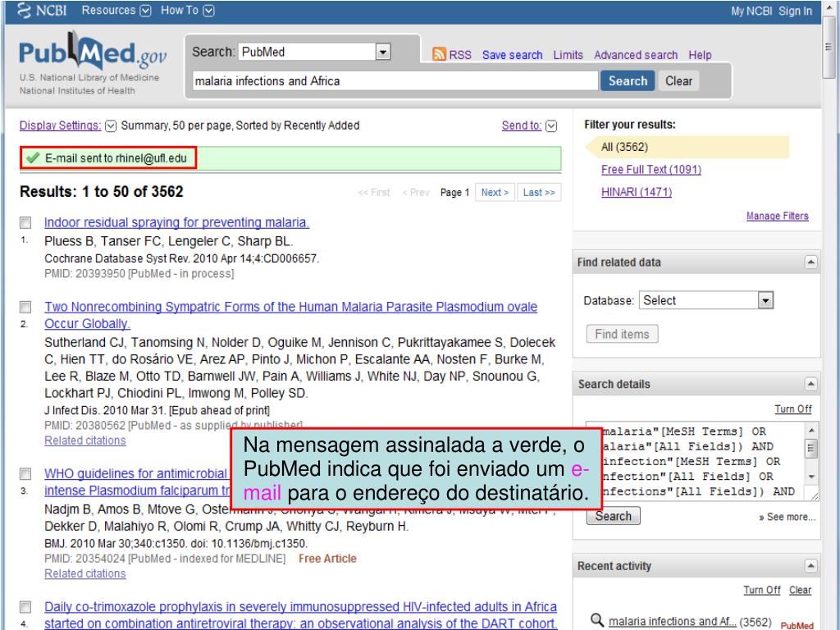Filter by HINARI (1471)

pyautogui.click(x=637, y=192)
